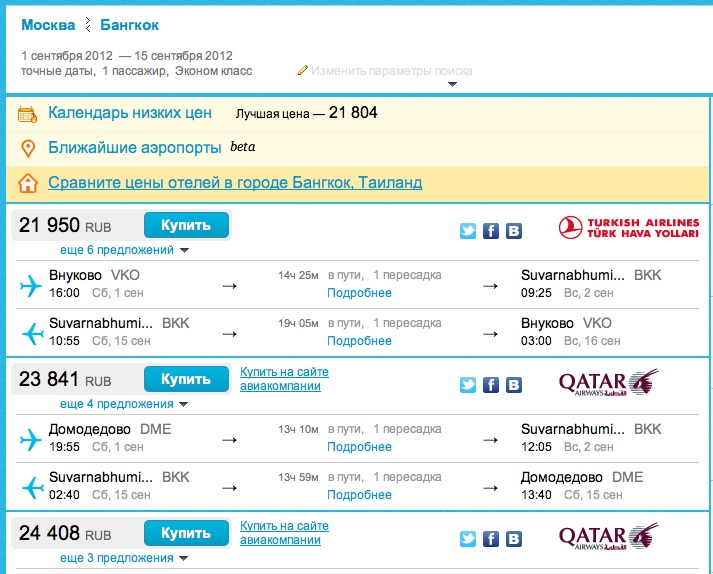Share the 23 841 RUB offer on Facebook
The height and width of the screenshot is (574, 713).
pos(491,385)
